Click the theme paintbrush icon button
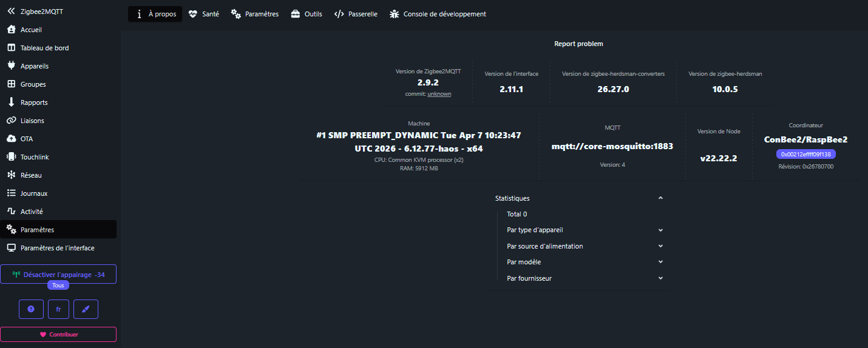The height and width of the screenshot is (348, 868). click(x=86, y=309)
